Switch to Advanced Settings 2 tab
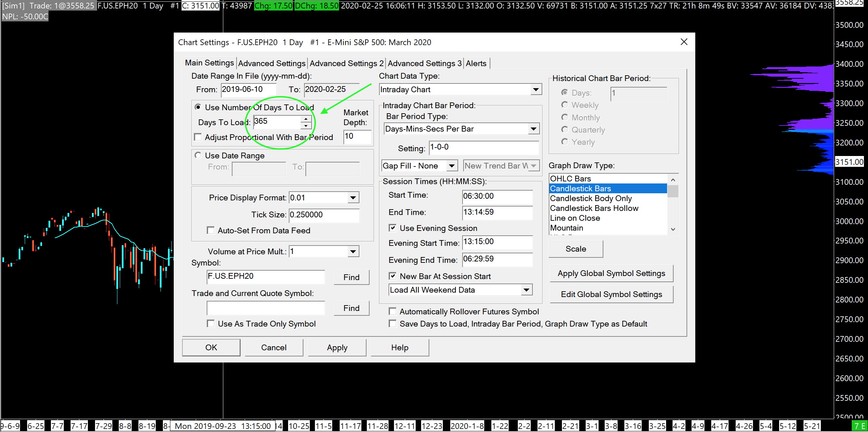Image resolution: width=868 pixels, height=432 pixels. tap(346, 63)
